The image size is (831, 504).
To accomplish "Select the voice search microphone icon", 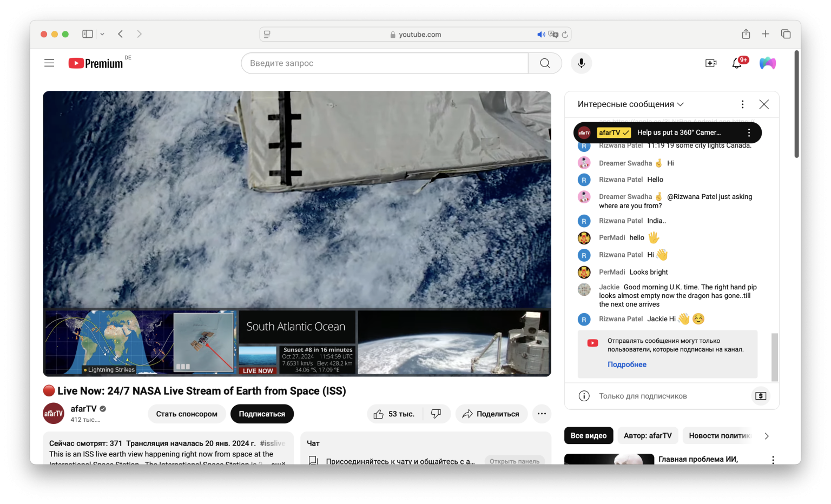I will tap(581, 63).
